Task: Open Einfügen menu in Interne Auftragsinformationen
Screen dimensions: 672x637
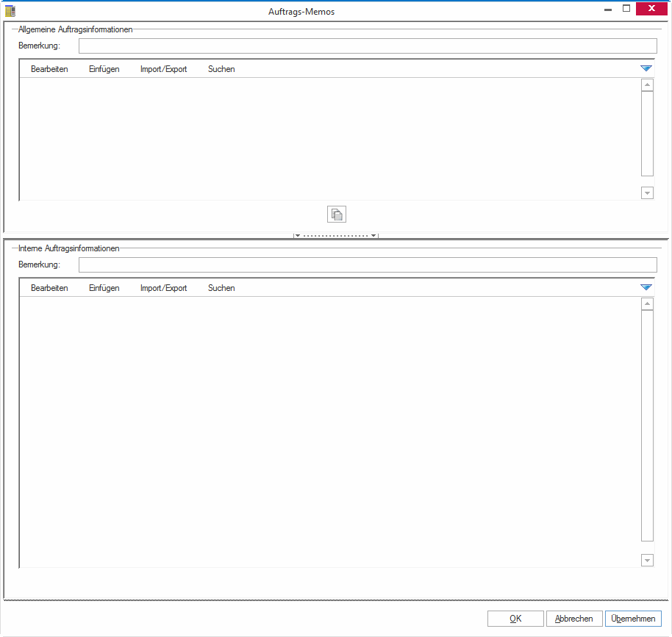Action: pyautogui.click(x=104, y=288)
